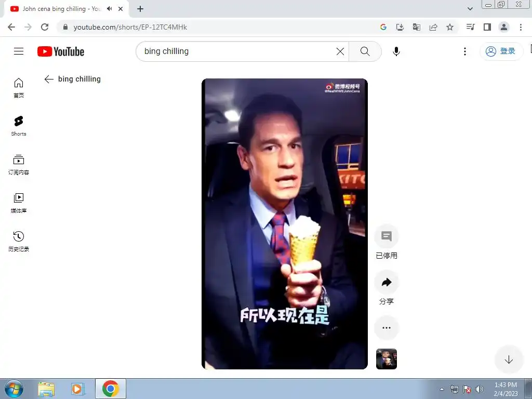Open media controls in Chrome toolbar
This screenshot has width=532, height=399.
[471, 27]
